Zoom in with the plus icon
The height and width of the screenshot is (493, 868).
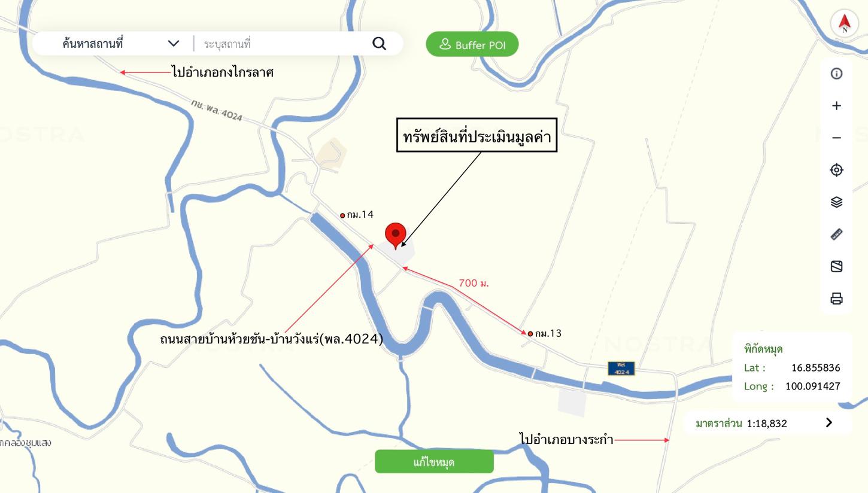(836, 106)
